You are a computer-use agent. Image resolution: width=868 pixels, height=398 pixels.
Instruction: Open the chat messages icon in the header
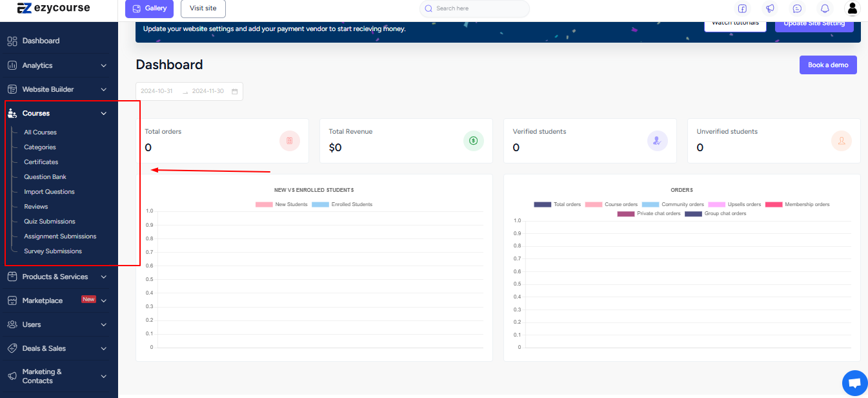797,8
